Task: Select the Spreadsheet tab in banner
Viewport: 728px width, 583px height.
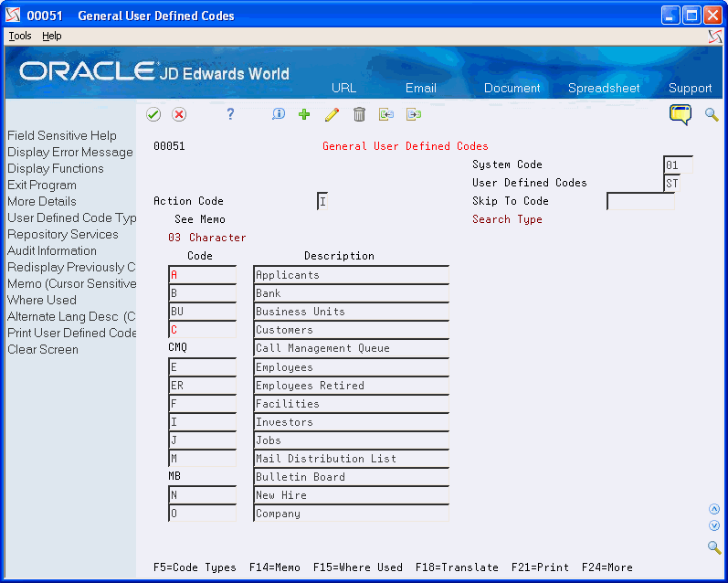Action: click(x=604, y=88)
